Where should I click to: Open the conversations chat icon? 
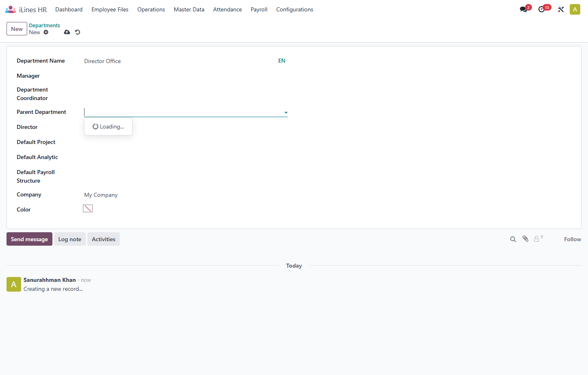tap(523, 9)
